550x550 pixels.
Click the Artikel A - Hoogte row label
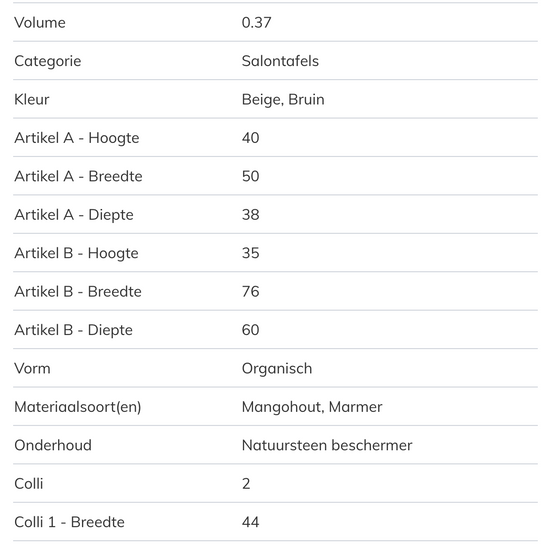pos(77,138)
